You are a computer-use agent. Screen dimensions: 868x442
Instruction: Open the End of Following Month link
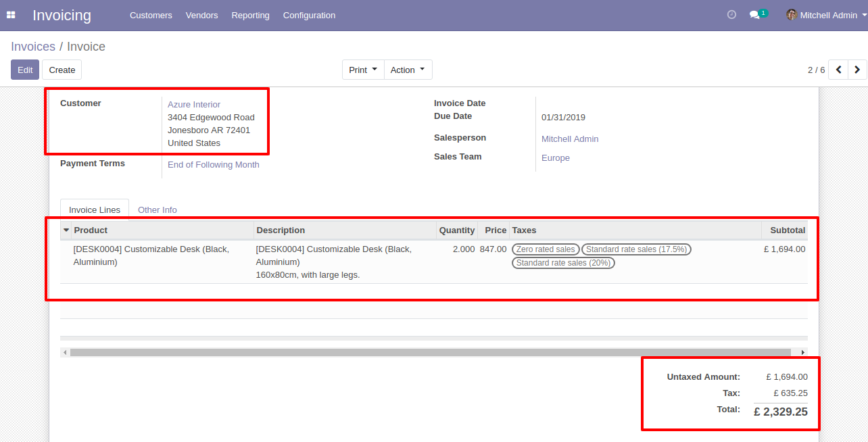(214, 165)
